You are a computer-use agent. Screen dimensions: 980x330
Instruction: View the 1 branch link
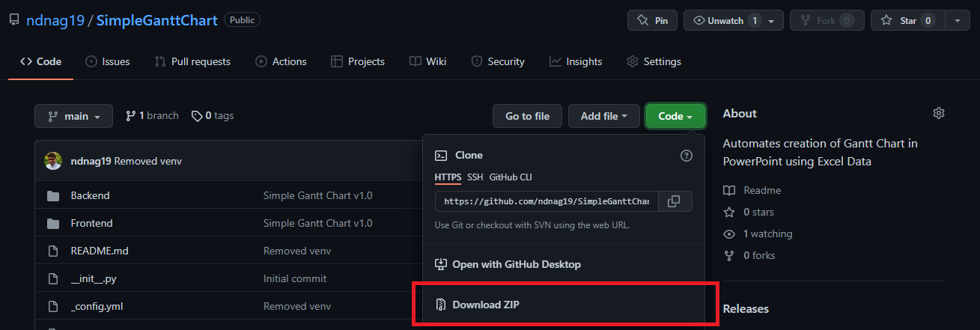[152, 115]
